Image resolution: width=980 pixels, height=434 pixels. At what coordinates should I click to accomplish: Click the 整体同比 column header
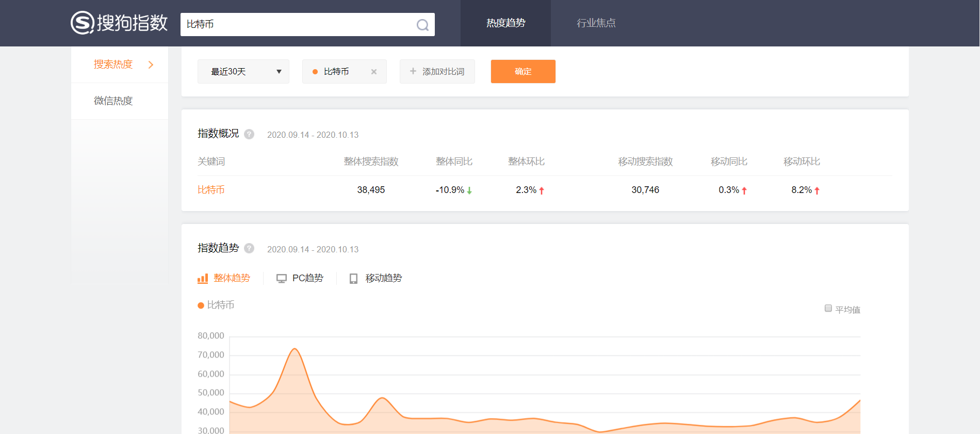point(454,162)
